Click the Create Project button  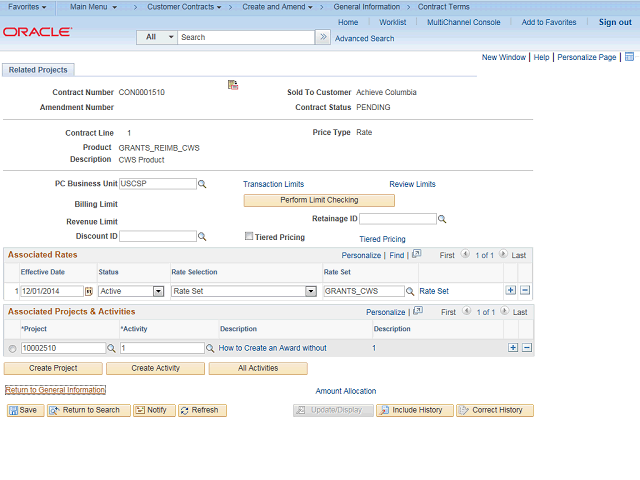coord(53,368)
